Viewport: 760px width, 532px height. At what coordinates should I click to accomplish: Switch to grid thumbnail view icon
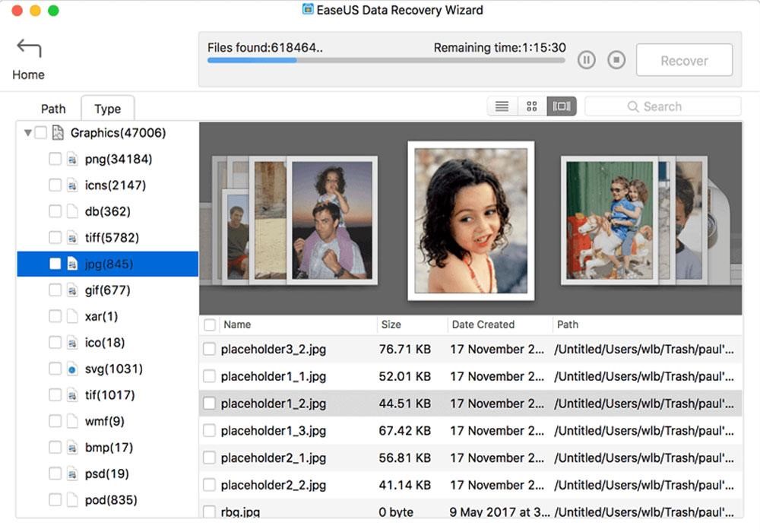point(532,106)
